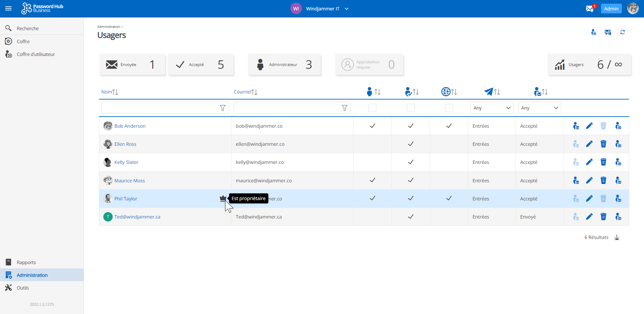Image resolution: width=644 pixels, height=314 pixels.
Task: Delete user Kelly Slater with trash icon
Action: (x=603, y=162)
